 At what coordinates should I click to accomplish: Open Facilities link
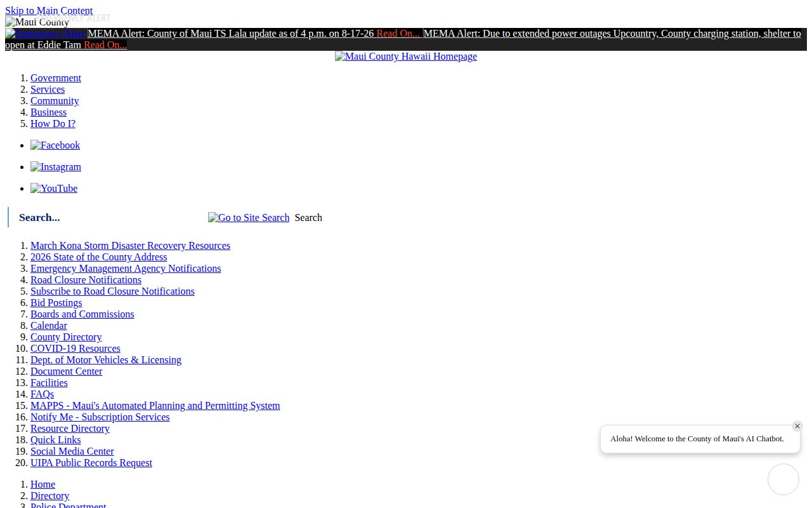coord(49,383)
